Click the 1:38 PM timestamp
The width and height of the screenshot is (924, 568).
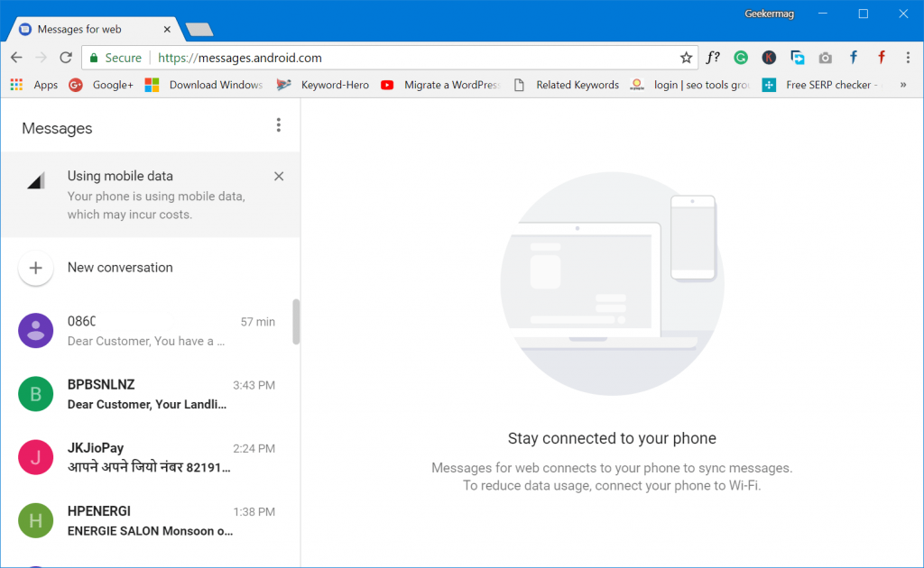click(x=254, y=512)
